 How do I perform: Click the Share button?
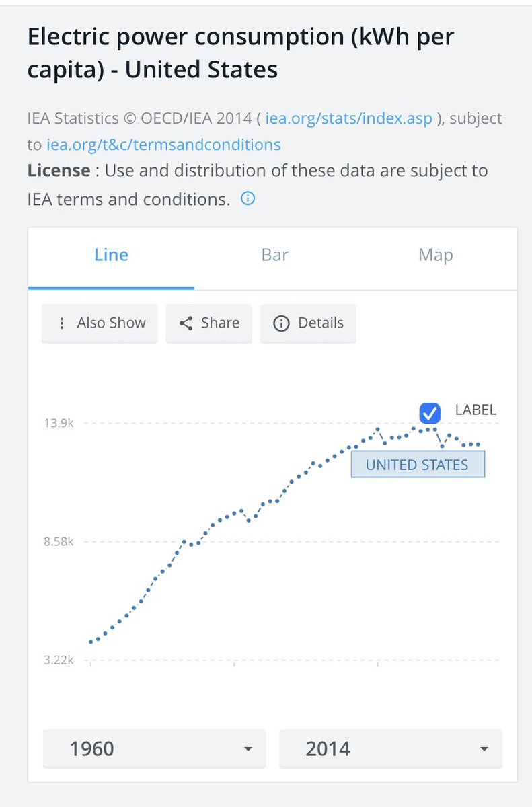click(209, 323)
